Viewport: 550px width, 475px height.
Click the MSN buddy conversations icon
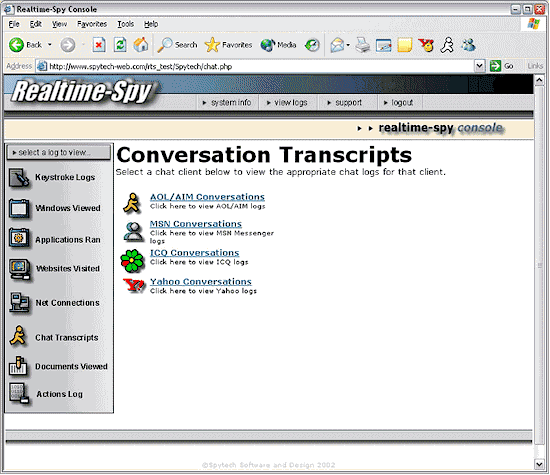pos(133,232)
